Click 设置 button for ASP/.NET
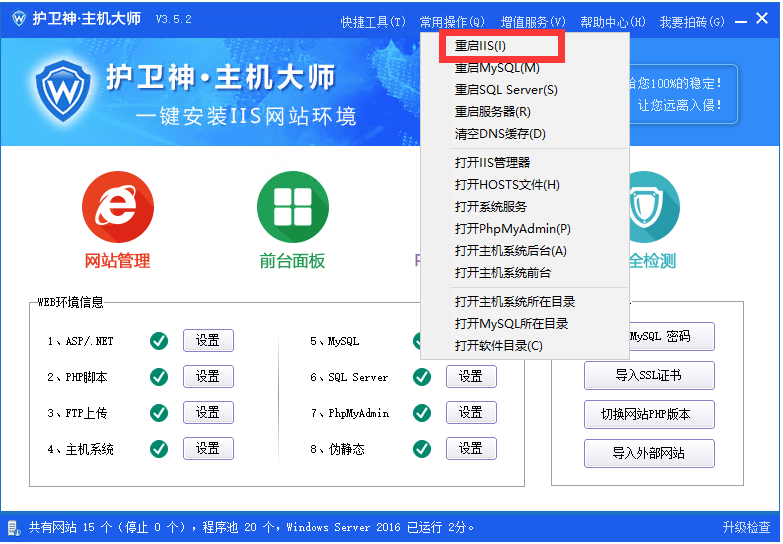 208,341
